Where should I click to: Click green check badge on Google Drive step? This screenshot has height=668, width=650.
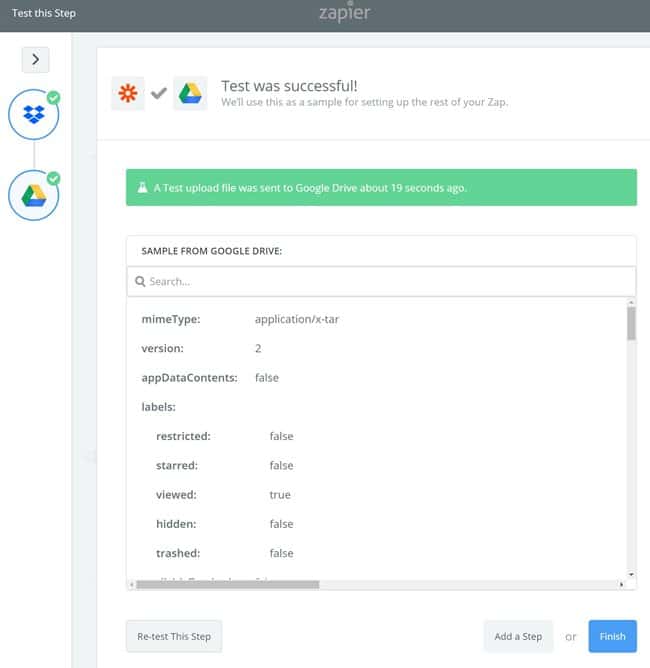[x=53, y=178]
